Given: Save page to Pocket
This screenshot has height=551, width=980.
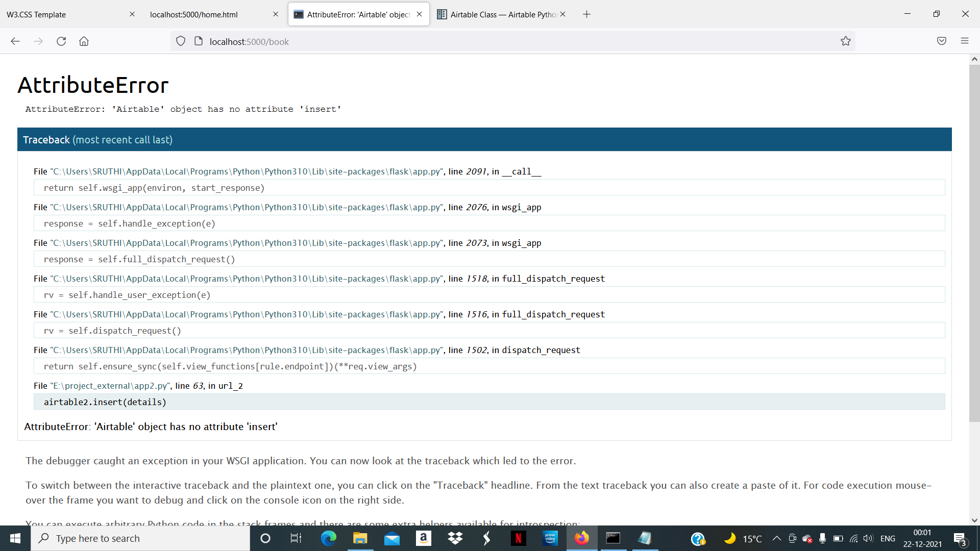Looking at the screenshot, I should 942,41.
